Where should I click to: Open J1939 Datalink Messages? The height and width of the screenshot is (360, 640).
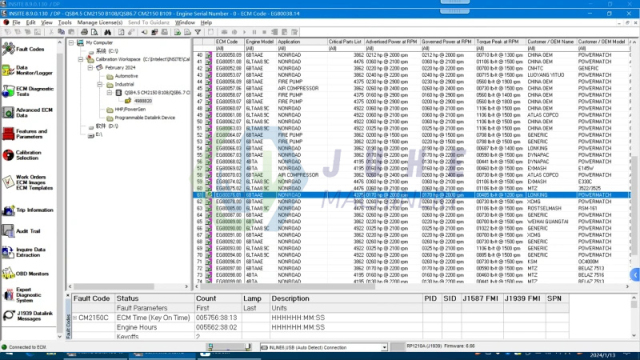point(27,316)
